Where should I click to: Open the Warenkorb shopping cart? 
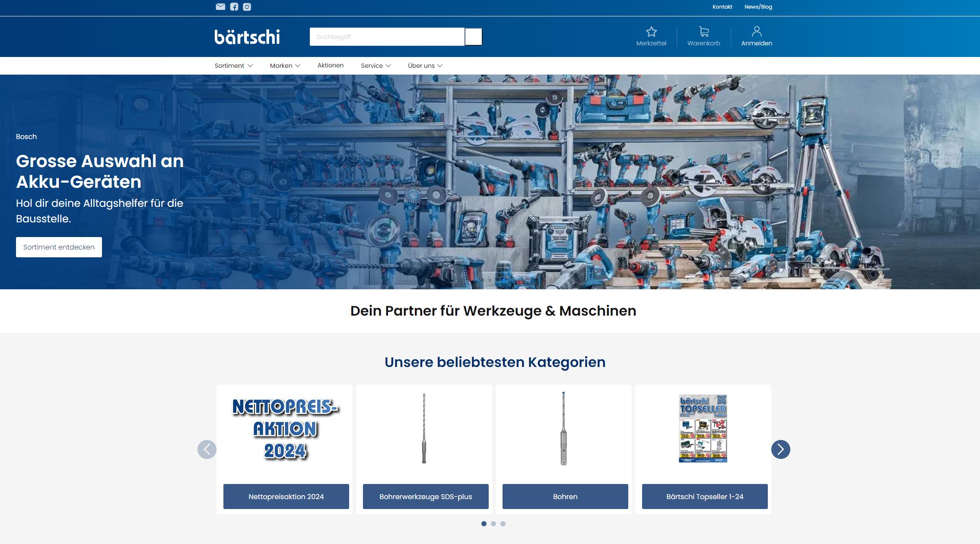tap(703, 32)
